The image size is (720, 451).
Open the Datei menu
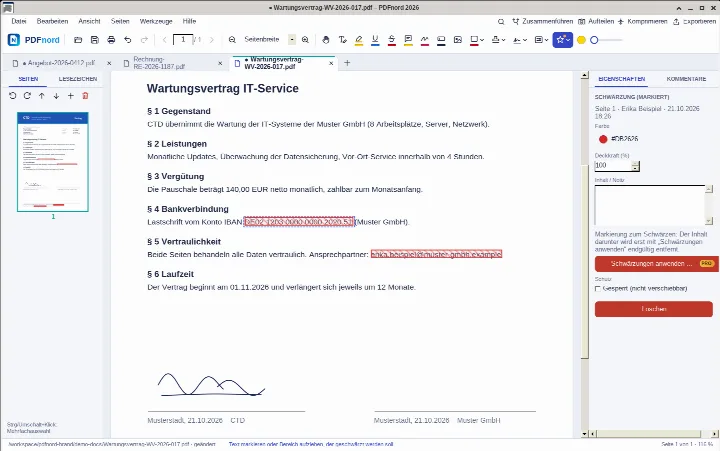19,21
